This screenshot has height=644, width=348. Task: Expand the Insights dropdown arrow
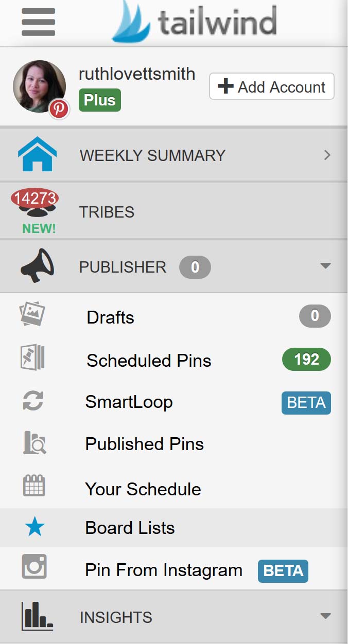(325, 616)
